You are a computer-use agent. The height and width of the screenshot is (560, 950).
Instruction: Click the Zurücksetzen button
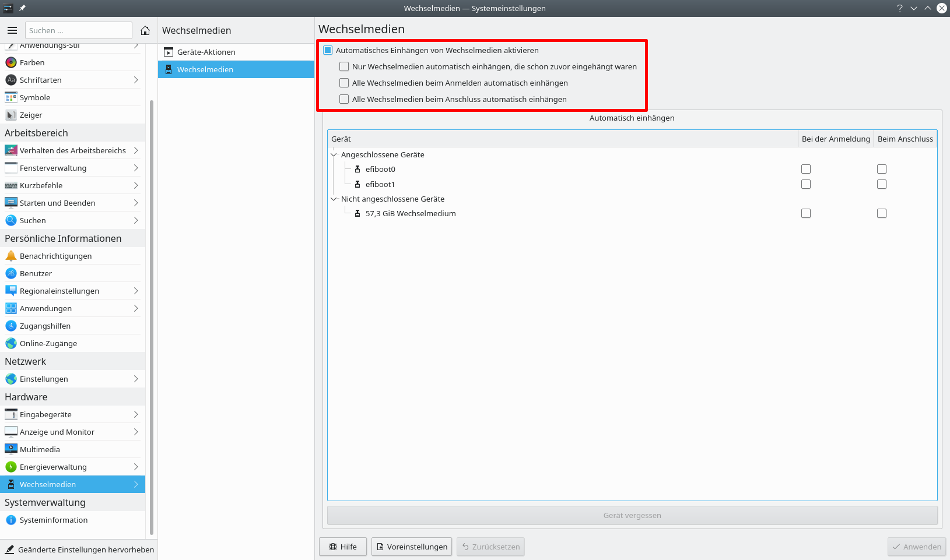click(x=490, y=547)
